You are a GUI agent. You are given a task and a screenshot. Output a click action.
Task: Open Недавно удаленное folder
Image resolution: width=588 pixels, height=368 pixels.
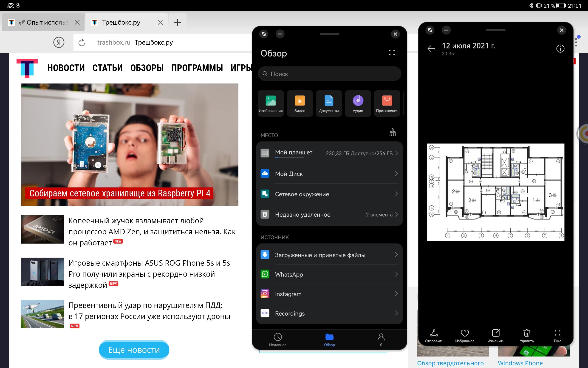coord(329,214)
